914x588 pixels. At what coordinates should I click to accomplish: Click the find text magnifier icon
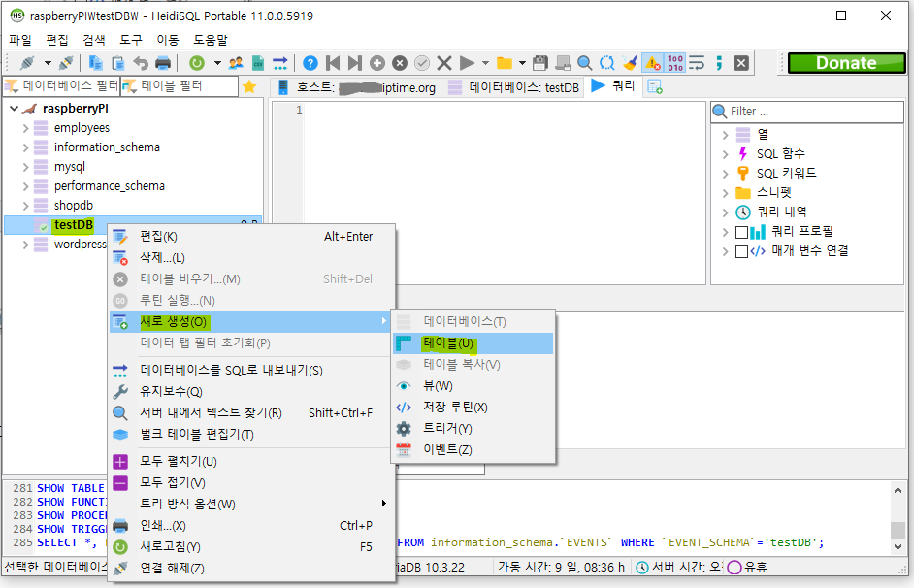point(585,63)
